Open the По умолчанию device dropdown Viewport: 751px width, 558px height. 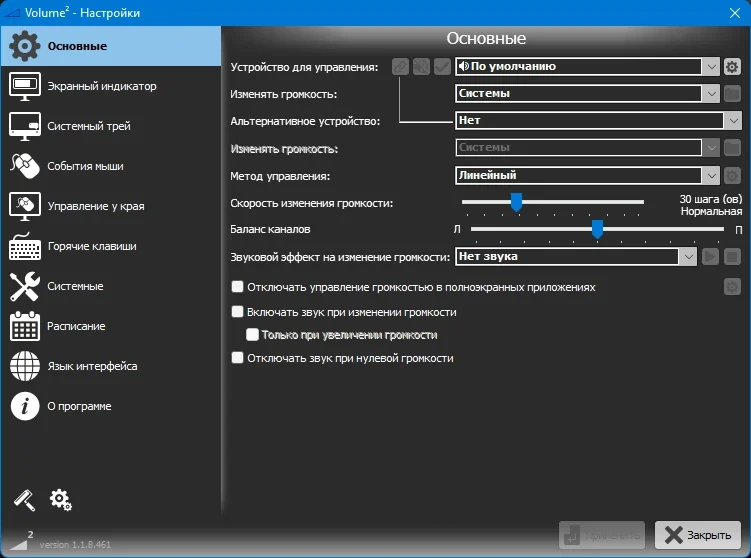click(587, 67)
